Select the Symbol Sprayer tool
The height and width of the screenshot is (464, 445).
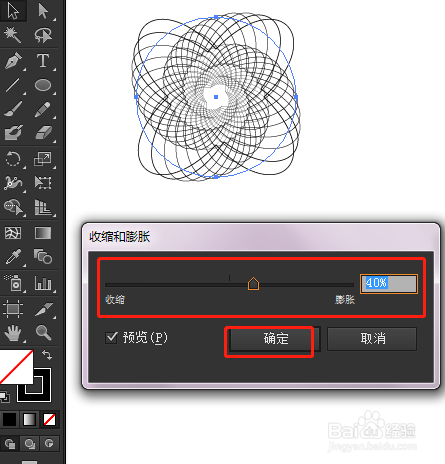coord(13,283)
